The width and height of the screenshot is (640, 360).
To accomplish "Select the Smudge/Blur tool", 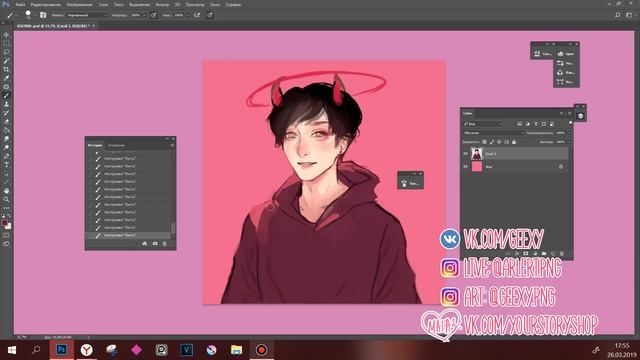I will (x=6, y=139).
